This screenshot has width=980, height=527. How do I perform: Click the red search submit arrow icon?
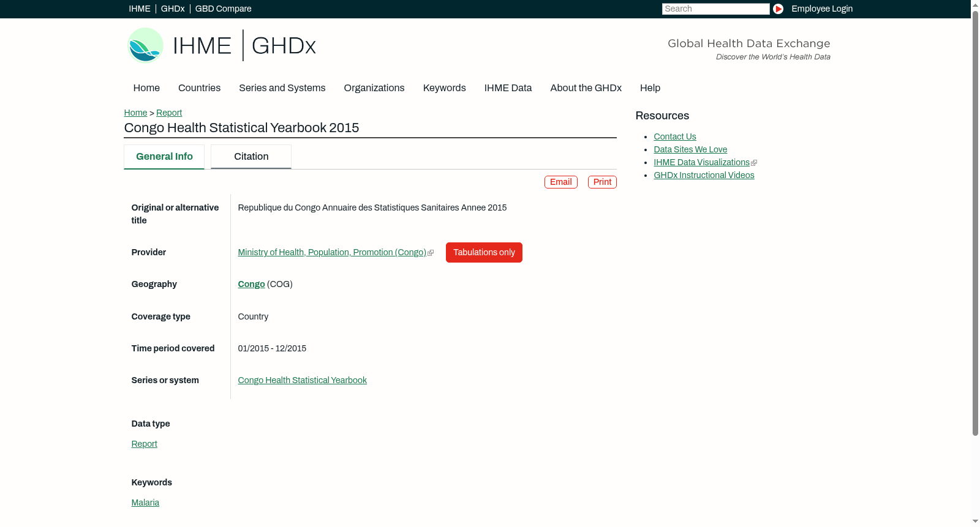[x=778, y=9]
